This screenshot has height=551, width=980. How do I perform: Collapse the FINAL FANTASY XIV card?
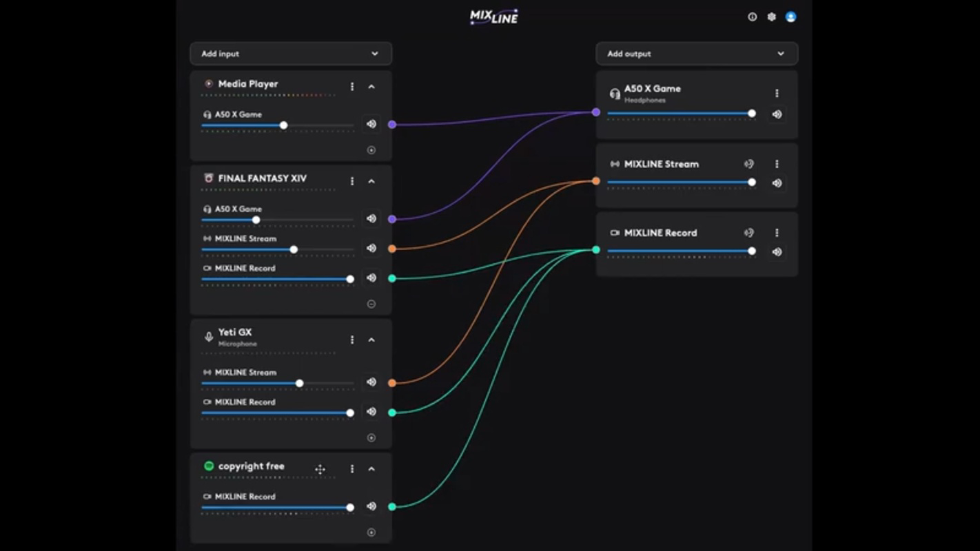point(371,181)
